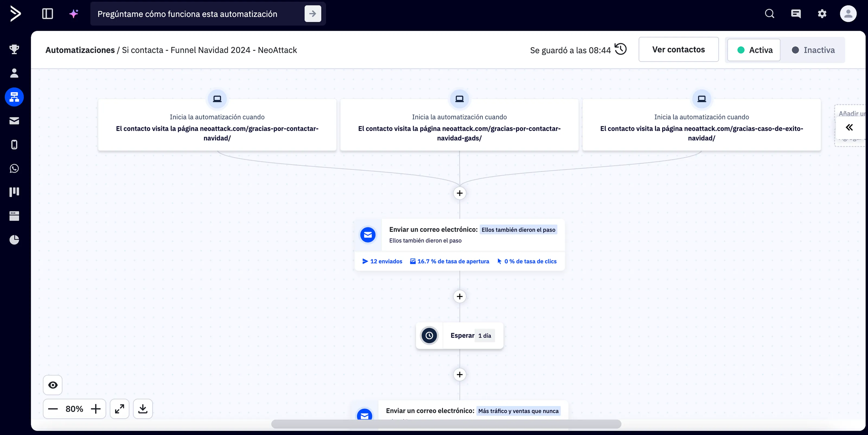
Task: Click the ActiveCampaign logo icon
Action: coord(15,14)
